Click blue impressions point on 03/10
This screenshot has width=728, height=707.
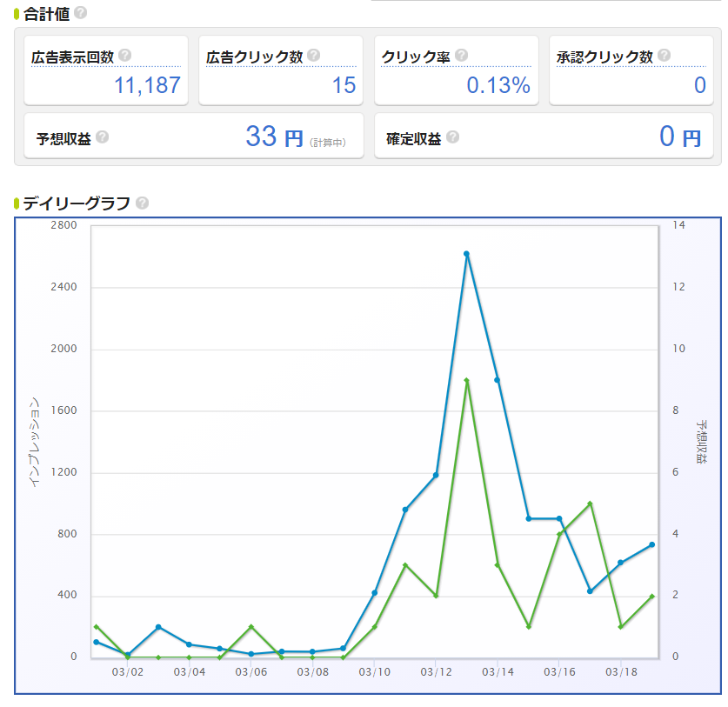pos(375,593)
